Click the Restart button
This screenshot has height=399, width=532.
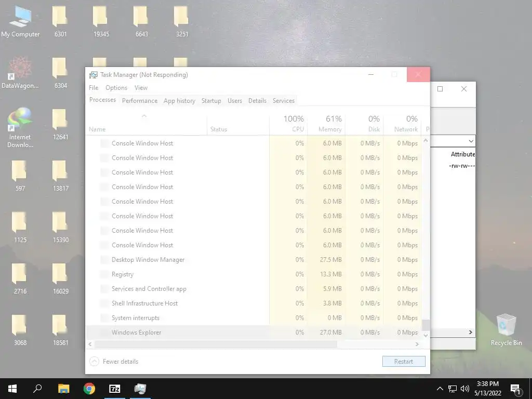coord(404,362)
